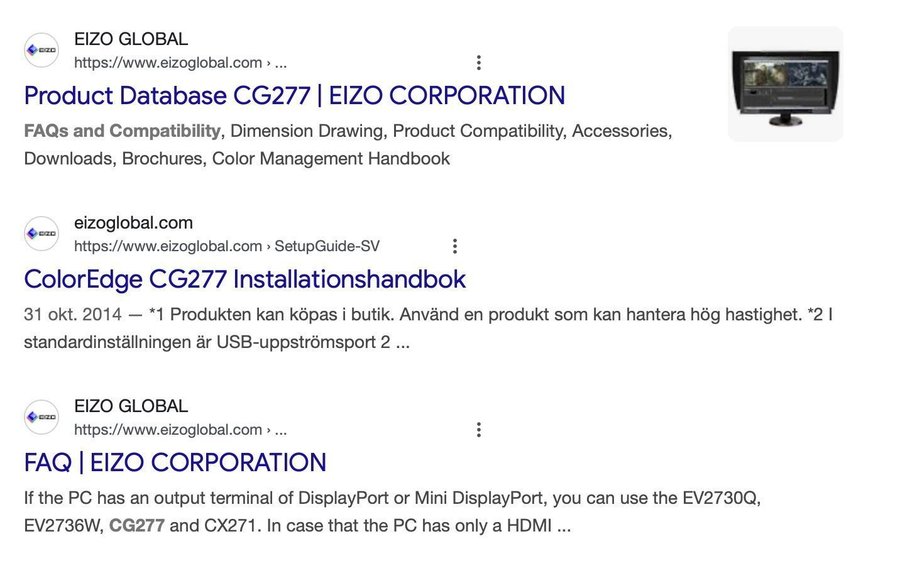Click the EIZO favicon beside the FAQ result

click(x=42, y=417)
